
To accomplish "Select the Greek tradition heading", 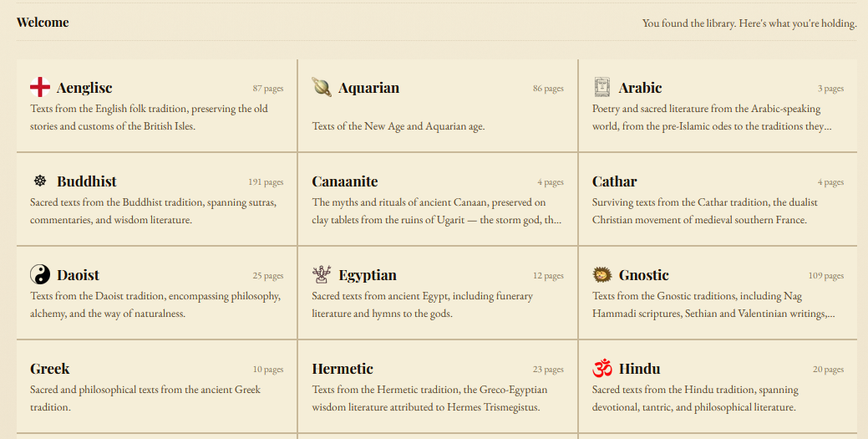I will click(50, 369).
